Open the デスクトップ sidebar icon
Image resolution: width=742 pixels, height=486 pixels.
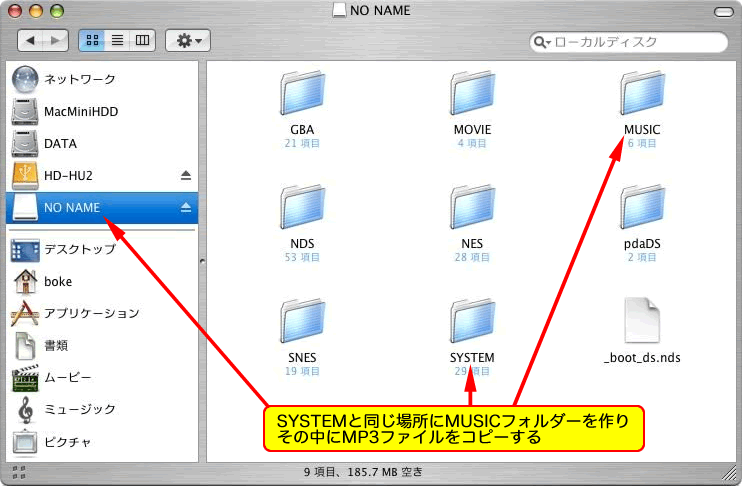25,250
